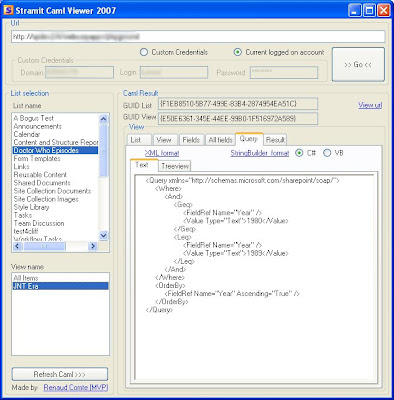Image resolution: width=394 pixels, height=400 pixels.
Task: Click list scrollbar down arrow
Action: pyautogui.click(x=104, y=235)
